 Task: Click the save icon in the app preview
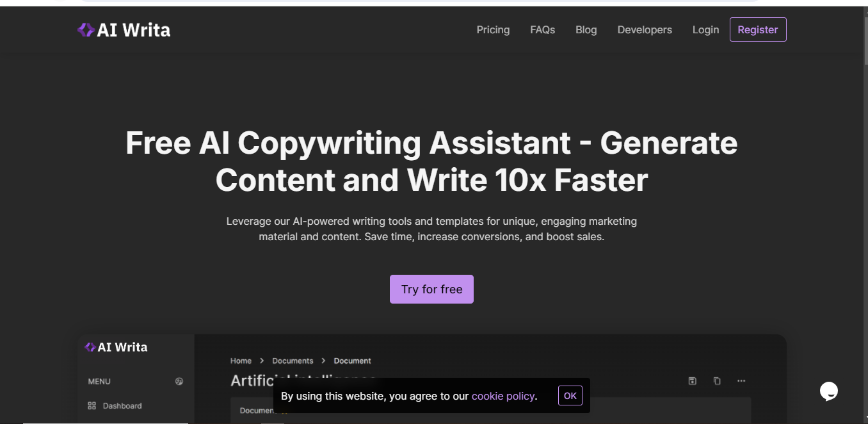[x=692, y=380]
